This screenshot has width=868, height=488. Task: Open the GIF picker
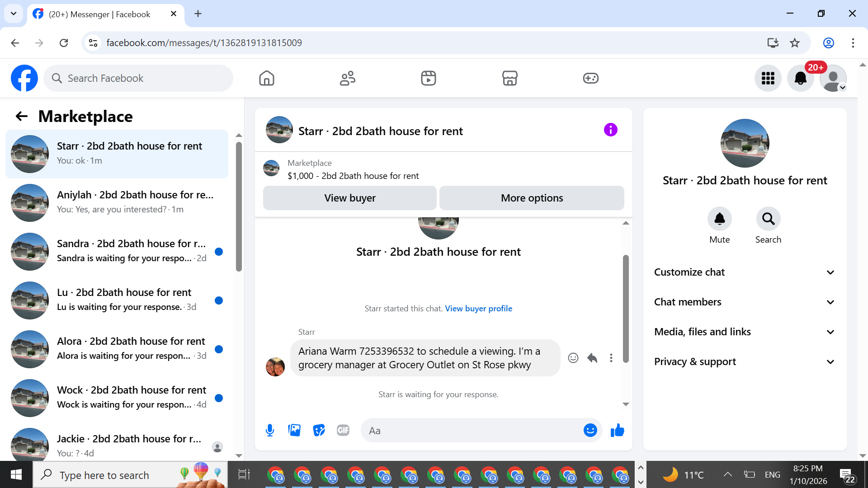(x=343, y=430)
